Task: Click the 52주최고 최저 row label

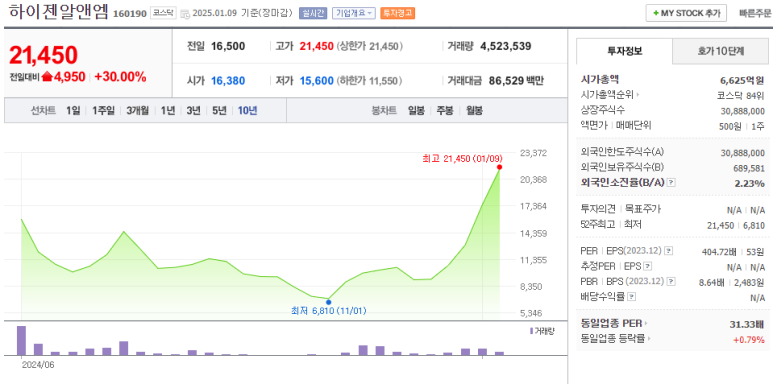Action: pyautogui.click(x=611, y=225)
